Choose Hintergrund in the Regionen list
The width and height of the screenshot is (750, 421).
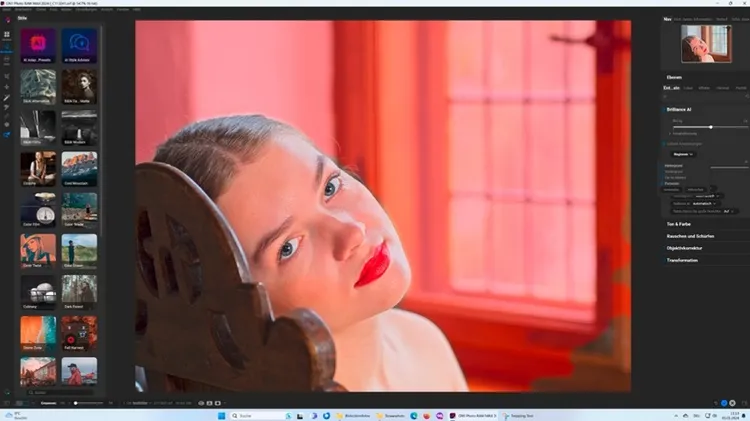pyautogui.click(x=674, y=166)
